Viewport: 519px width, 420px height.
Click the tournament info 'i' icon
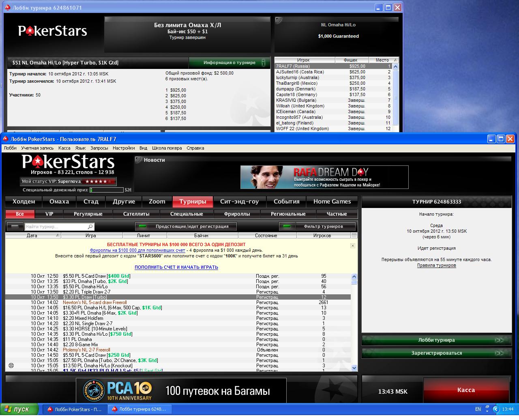pos(264,63)
